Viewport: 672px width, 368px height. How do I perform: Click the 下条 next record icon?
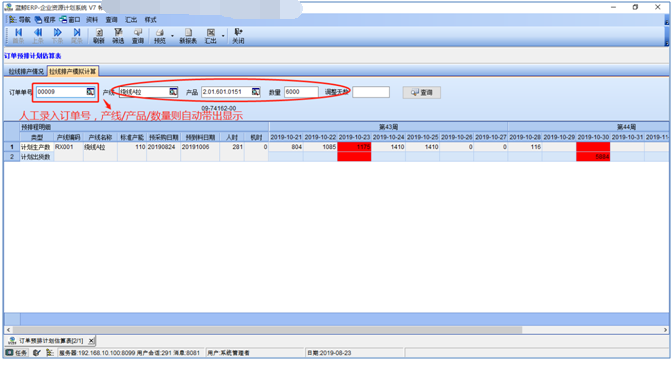(x=57, y=36)
